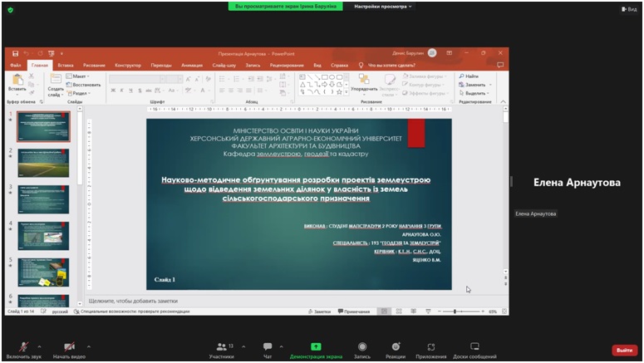This screenshot has width=644, height=363.
Task: Click Специальные возможности accessibility status
Action: [131, 311]
